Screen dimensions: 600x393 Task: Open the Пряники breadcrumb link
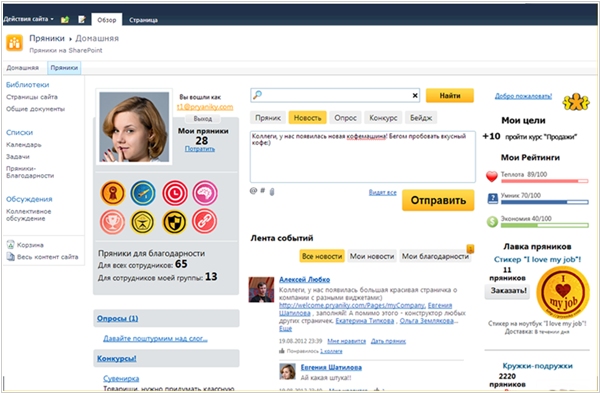pos(47,38)
